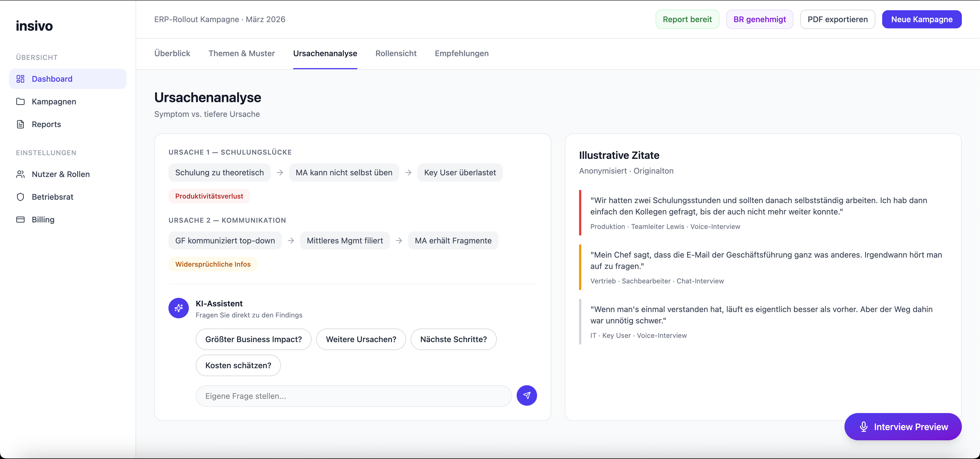Click the Billing credit card icon
Viewport: 980px width, 459px height.
(x=20, y=220)
